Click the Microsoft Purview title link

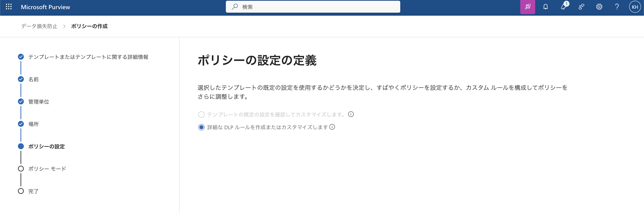tap(45, 7)
